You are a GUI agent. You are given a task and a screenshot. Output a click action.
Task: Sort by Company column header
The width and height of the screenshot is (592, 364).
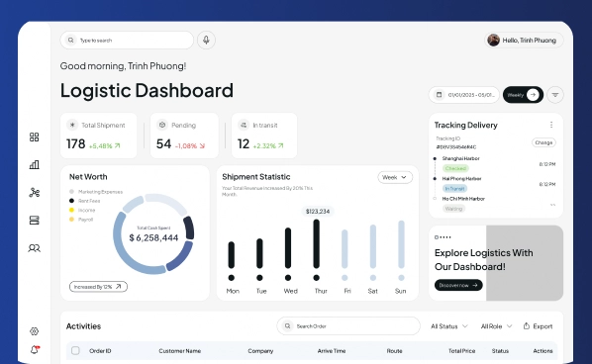pos(260,351)
